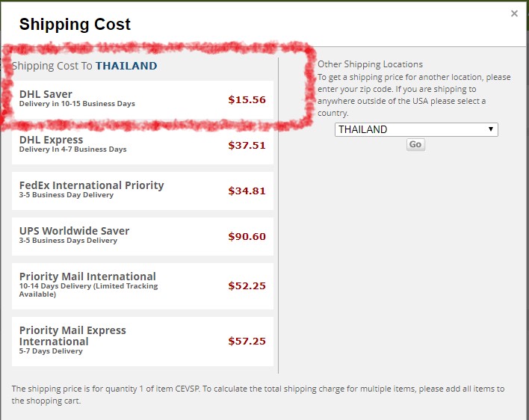Close the Shipping Cost dialog

click(x=514, y=13)
